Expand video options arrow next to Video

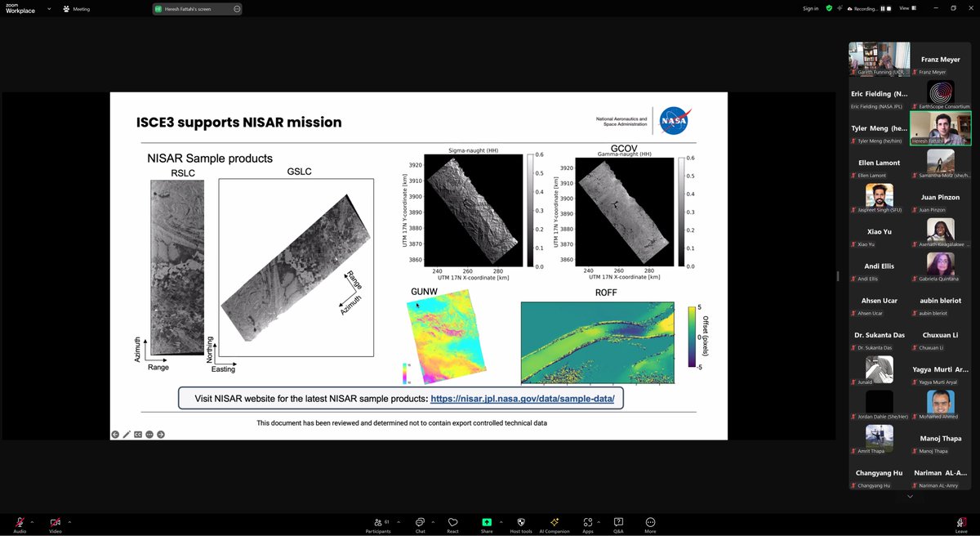point(69,520)
